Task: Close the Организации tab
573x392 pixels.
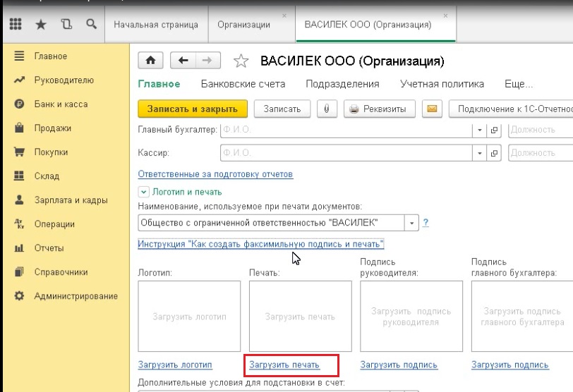Action: coord(284,16)
